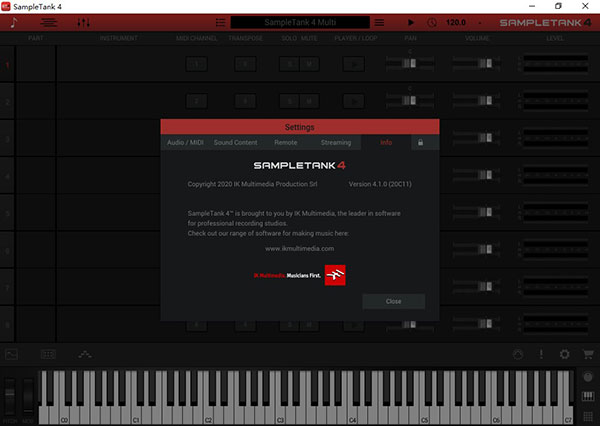The width and height of the screenshot is (600, 426).
Task: Click the pan slider of part 2
Action: [x=410, y=100]
